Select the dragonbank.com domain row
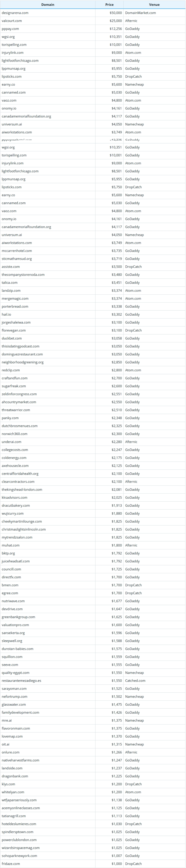Screen dimensions: 186x868 pos(93,776)
